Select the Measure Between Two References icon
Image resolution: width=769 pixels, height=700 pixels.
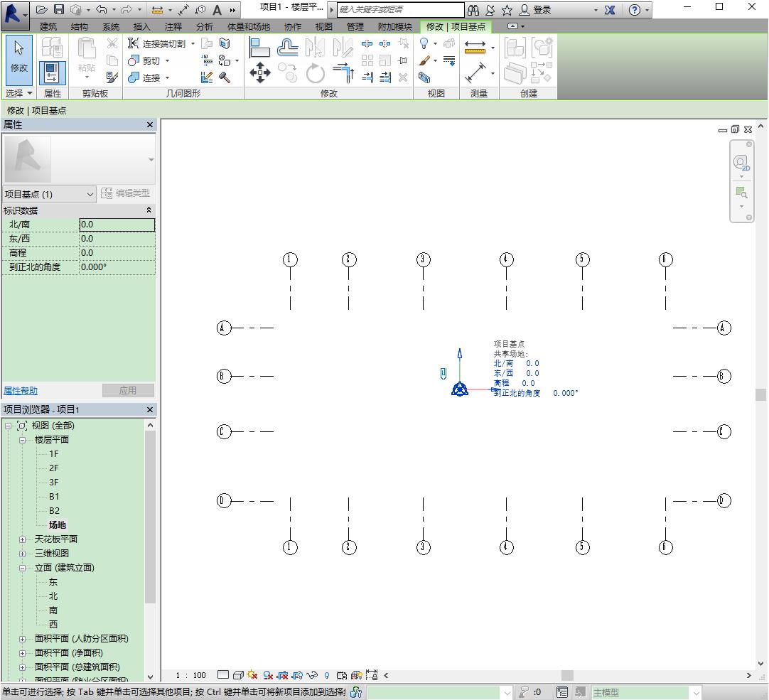[x=475, y=72]
